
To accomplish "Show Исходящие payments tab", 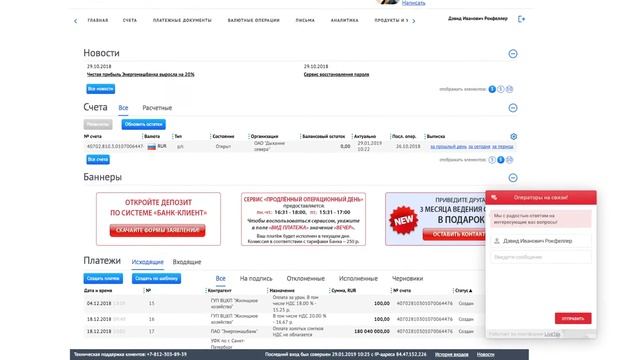I will click(147, 262).
